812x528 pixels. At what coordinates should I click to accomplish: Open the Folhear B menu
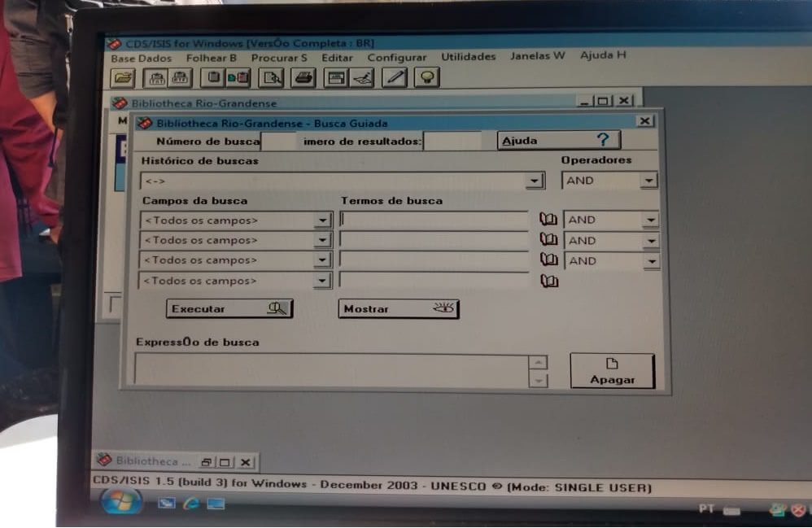[x=212, y=58]
